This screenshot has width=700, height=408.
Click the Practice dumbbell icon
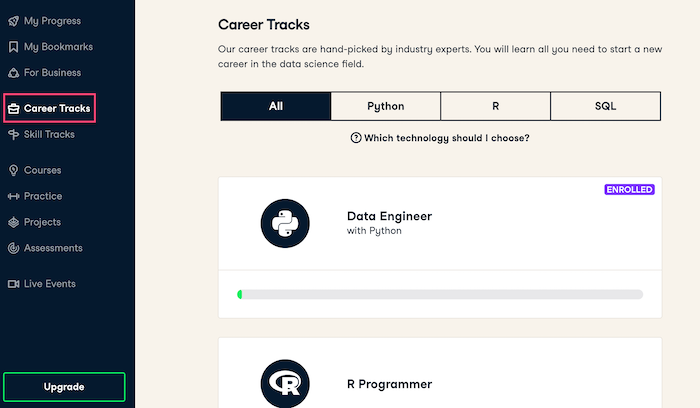pyautogui.click(x=13, y=196)
